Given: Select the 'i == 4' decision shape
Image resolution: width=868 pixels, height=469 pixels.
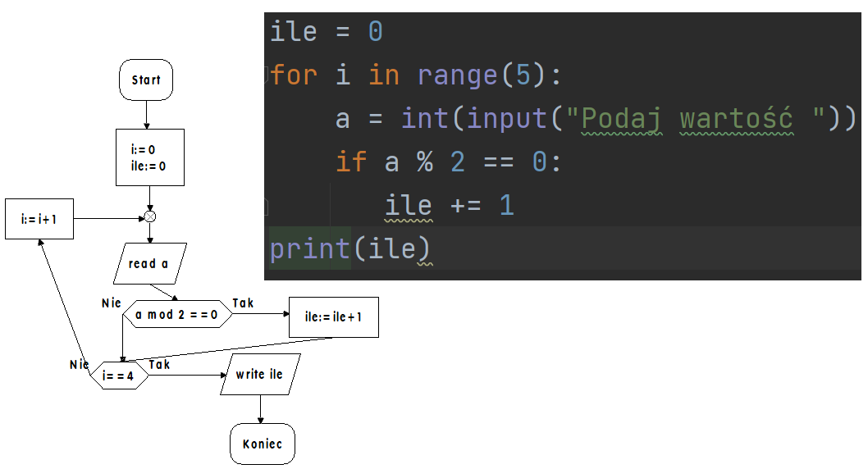Looking at the screenshot, I should (x=119, y=375).
